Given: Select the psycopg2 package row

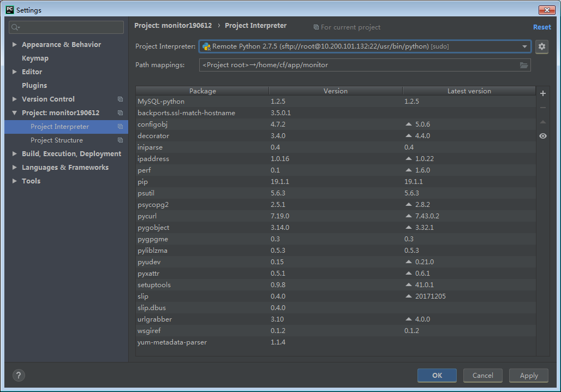Looking at the screenshot, I should click(336, 204).
